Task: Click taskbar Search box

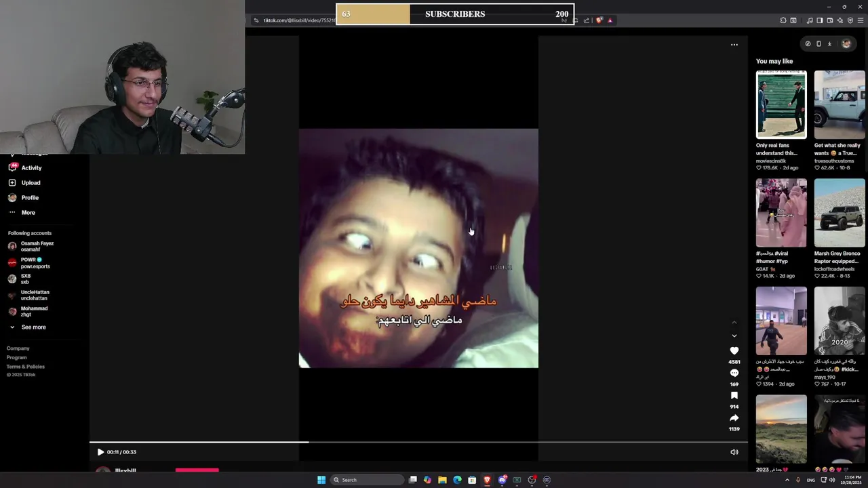Action: coord(366,480)
